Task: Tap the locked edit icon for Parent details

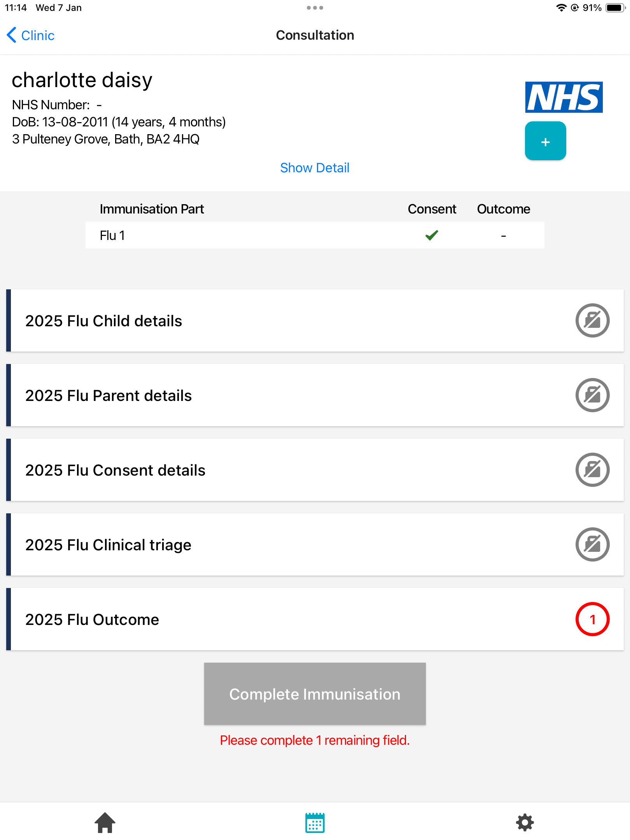Action: (592, 395)
